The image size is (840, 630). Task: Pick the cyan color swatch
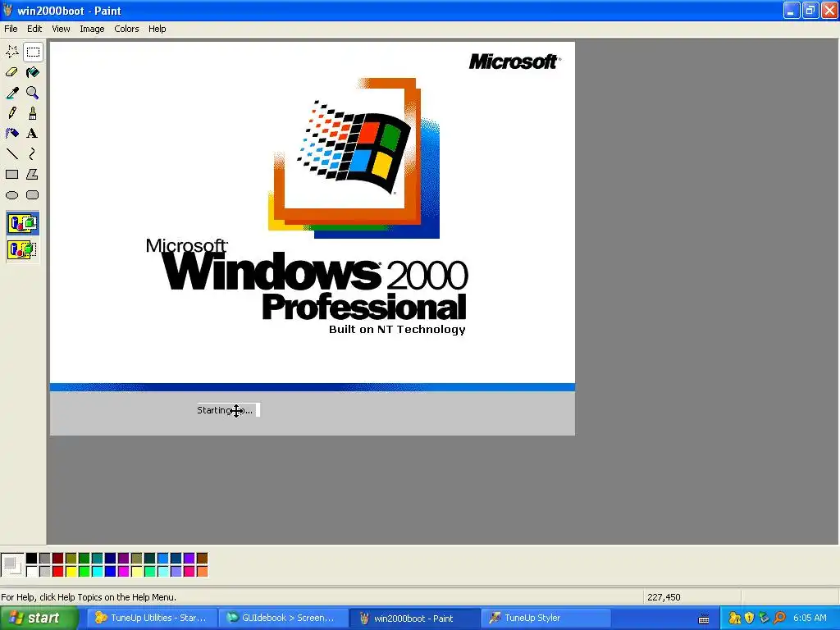[97, 572]
